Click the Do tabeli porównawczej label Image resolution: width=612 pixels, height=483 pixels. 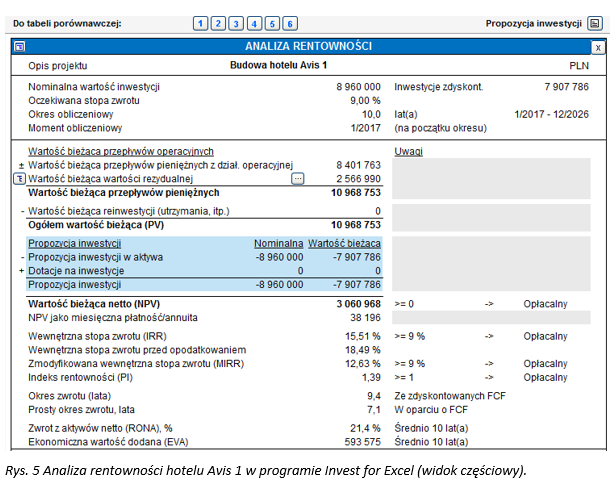pyautogui.click(x=67, y=23)
